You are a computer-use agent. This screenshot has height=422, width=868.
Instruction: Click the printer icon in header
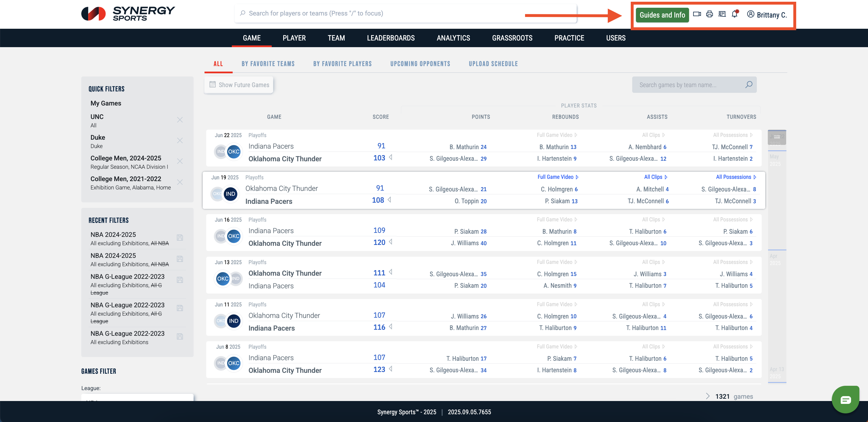709,14
